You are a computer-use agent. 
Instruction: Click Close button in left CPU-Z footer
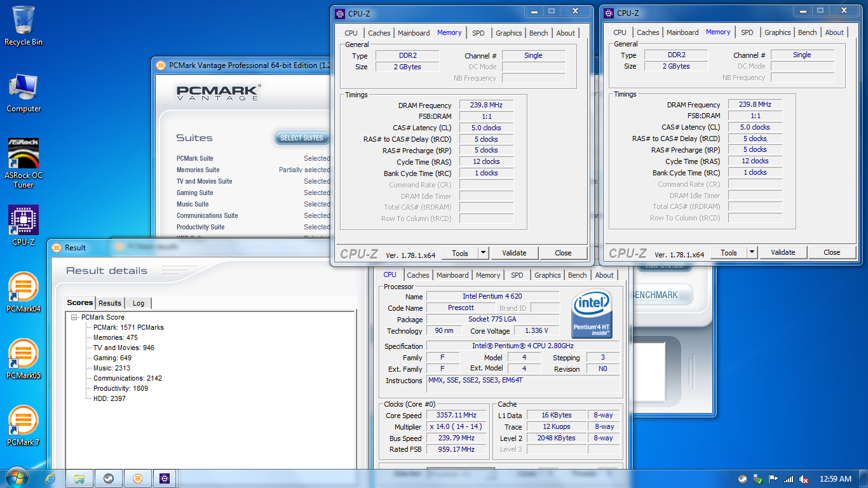coord(563,253)
